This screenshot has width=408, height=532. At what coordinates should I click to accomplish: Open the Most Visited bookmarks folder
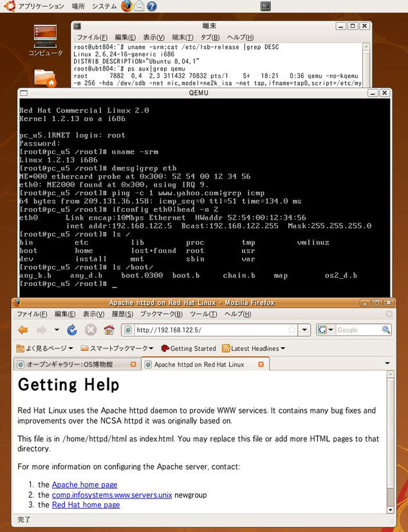[45, 348]
